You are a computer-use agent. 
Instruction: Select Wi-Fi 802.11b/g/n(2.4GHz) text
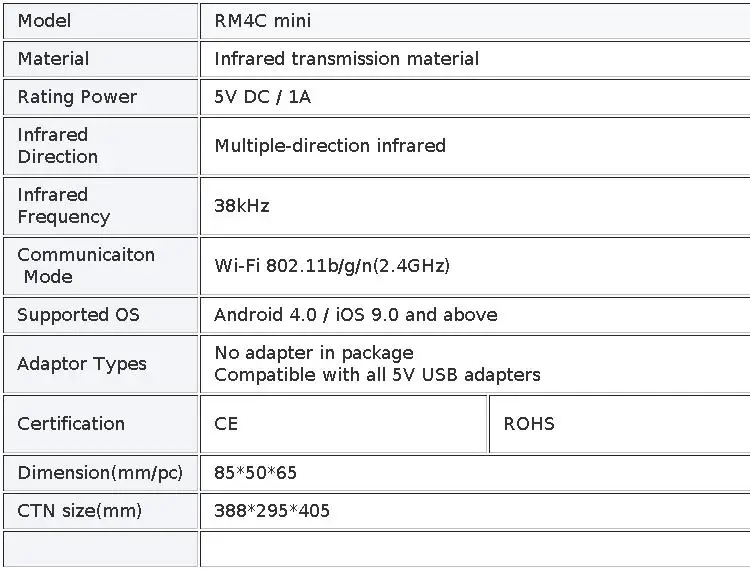point(332,266)
